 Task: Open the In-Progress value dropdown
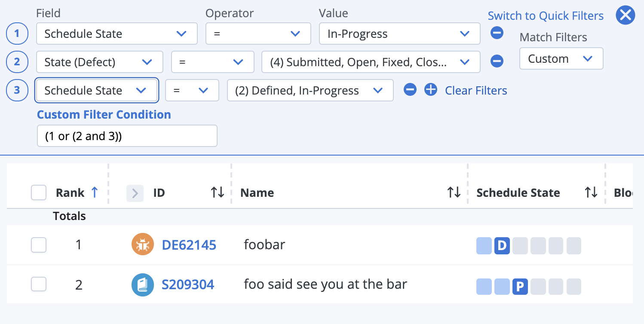399,34
